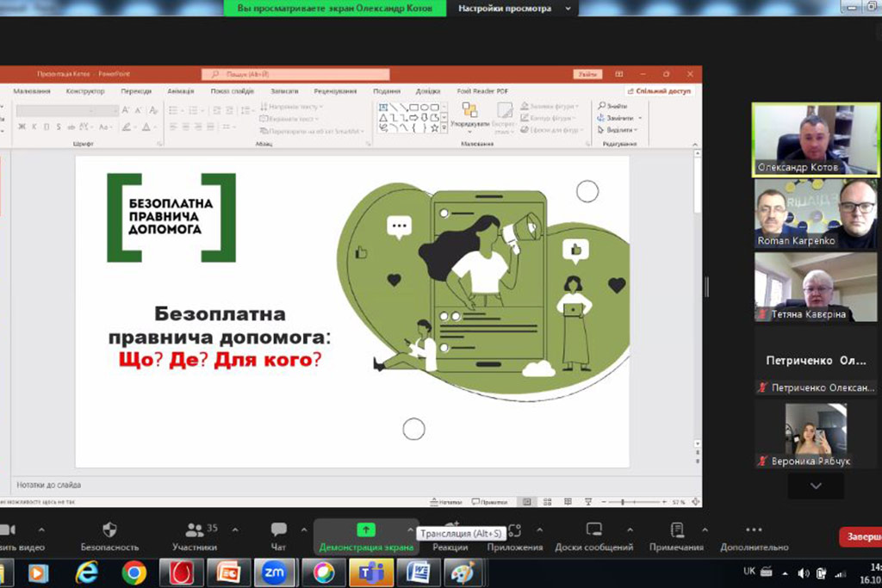The image size is (882, 588).
Task: Open the Zoom Chat icon
Action: [278, 529]
